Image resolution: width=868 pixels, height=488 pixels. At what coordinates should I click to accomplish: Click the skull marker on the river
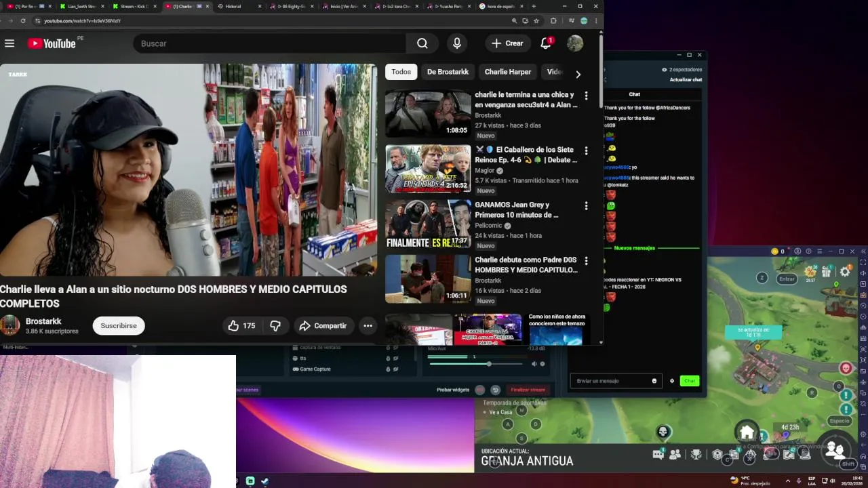663,432
